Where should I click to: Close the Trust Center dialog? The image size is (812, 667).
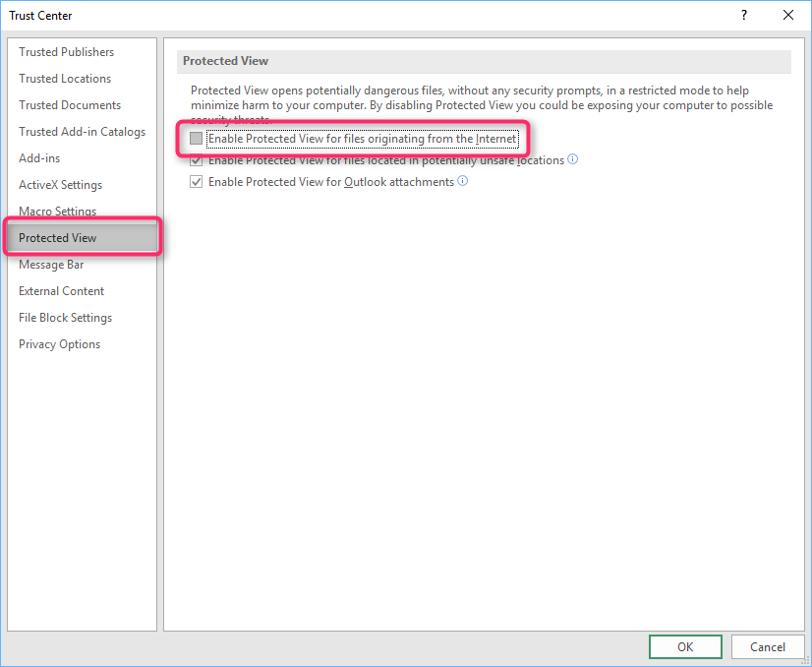click(788, 15)
